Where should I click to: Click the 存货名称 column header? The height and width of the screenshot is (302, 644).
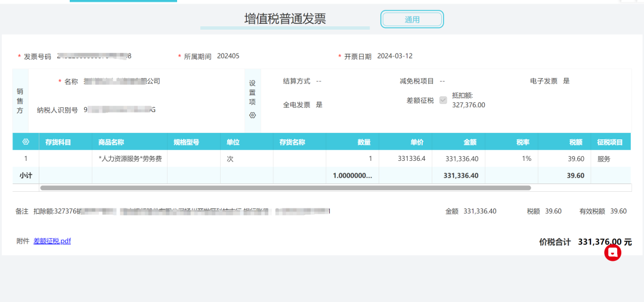pyautogui.click(x=300, y=142)
